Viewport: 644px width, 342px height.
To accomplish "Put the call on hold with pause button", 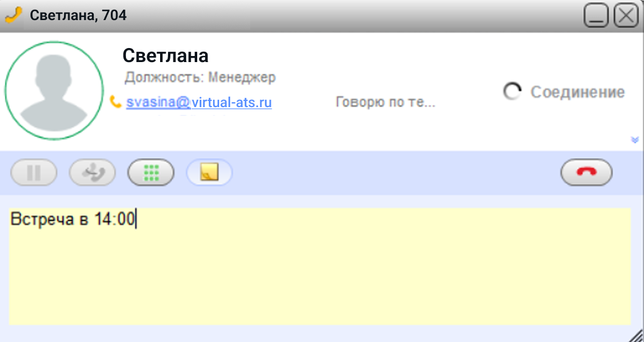I will (33, 172).
